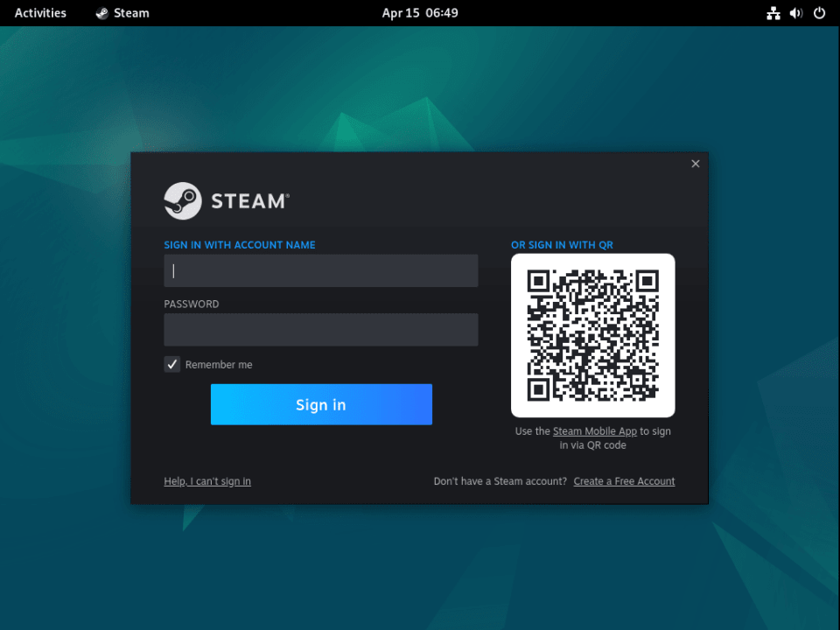
Task: Click the STEAM wordmark in the dialog
Action: coord(248,200)
